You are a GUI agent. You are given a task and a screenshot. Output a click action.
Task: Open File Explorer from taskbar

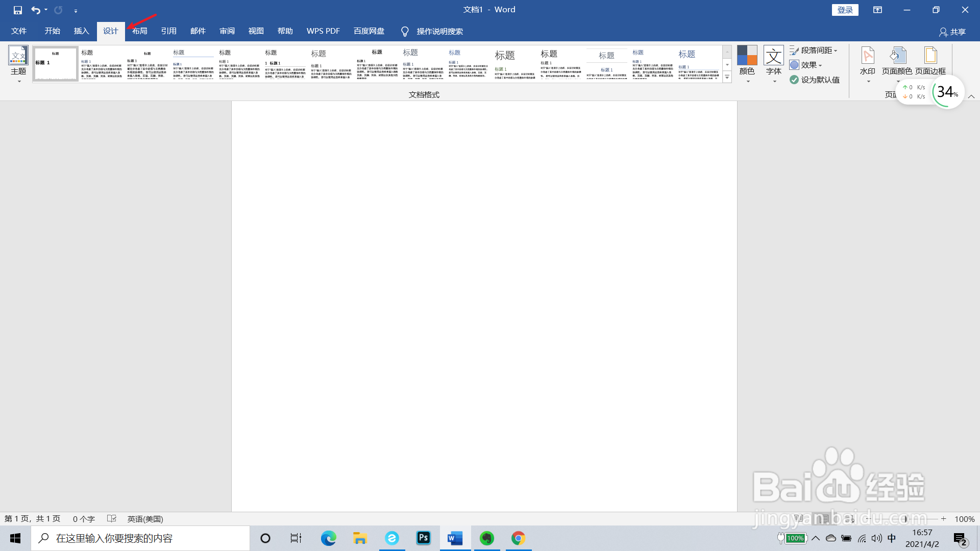[360, 538]
